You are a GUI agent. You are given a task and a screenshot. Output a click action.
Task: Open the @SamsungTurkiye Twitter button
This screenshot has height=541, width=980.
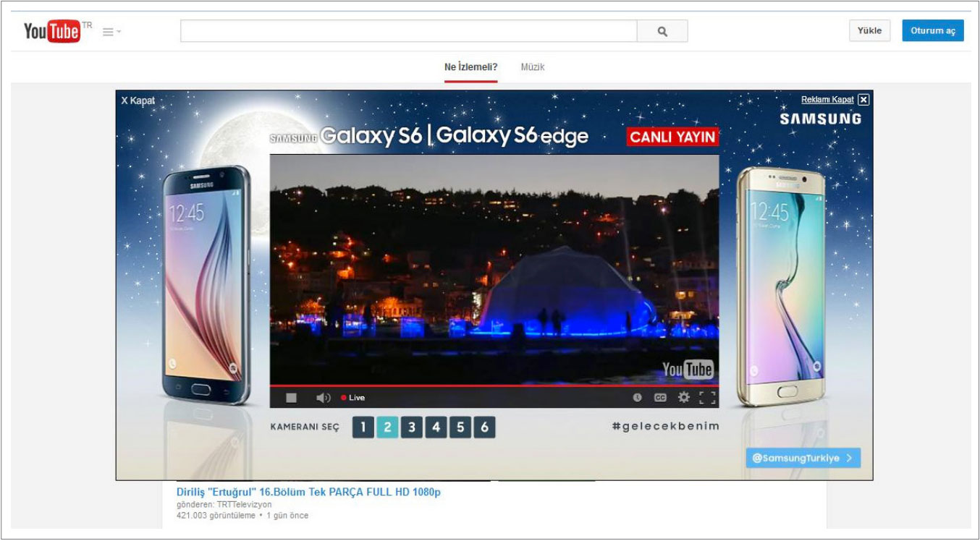click(803, 458)
